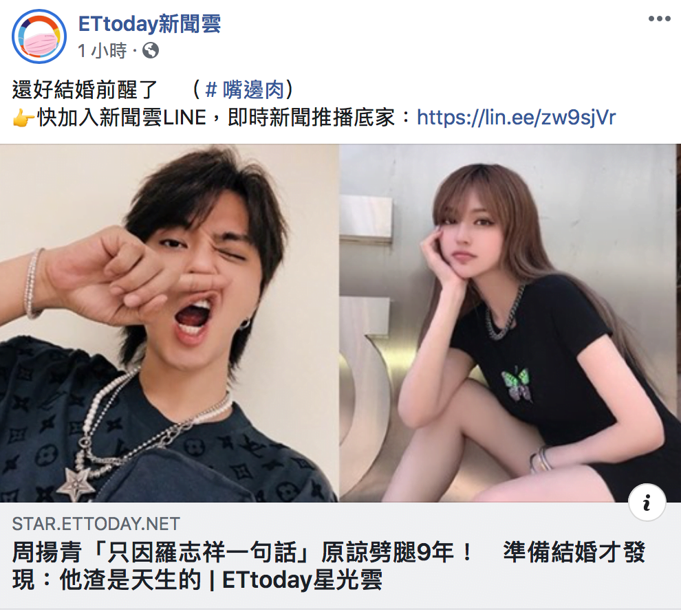The height and width of the screenshot is (616, 681).
Task: Open the left photo of the man
Action: (x=169, y=323)
